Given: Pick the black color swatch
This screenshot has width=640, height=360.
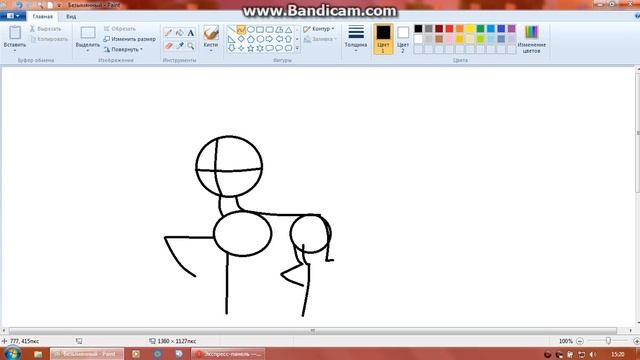Looking at the screenshot, I should click(x=418, y=29).
